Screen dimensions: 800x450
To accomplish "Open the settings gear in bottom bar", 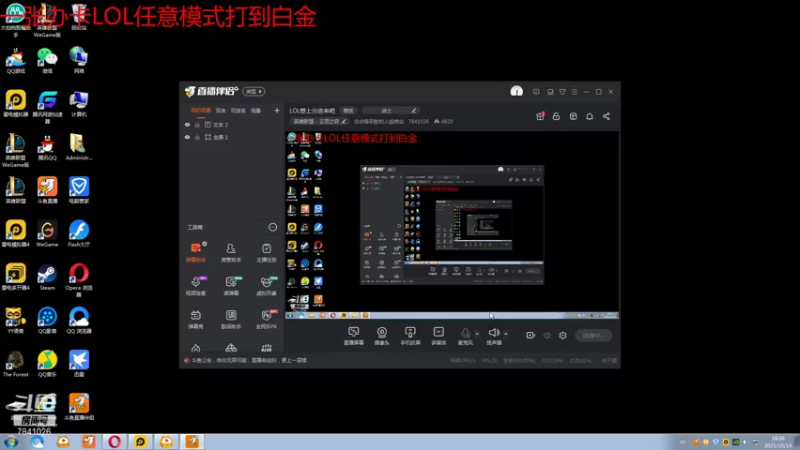I will tap(563, 335).
